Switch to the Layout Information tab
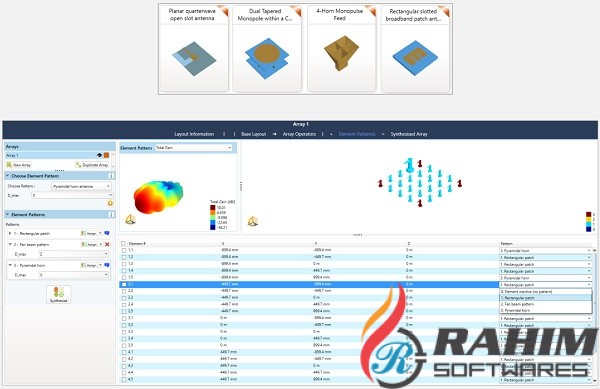 pos(194,134)
